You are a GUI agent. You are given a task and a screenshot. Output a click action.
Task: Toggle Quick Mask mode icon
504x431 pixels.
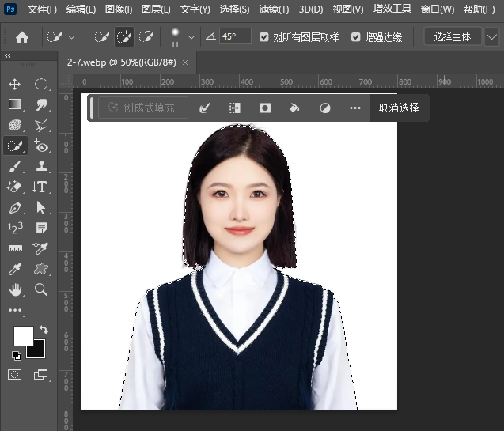tap(14, 375)
